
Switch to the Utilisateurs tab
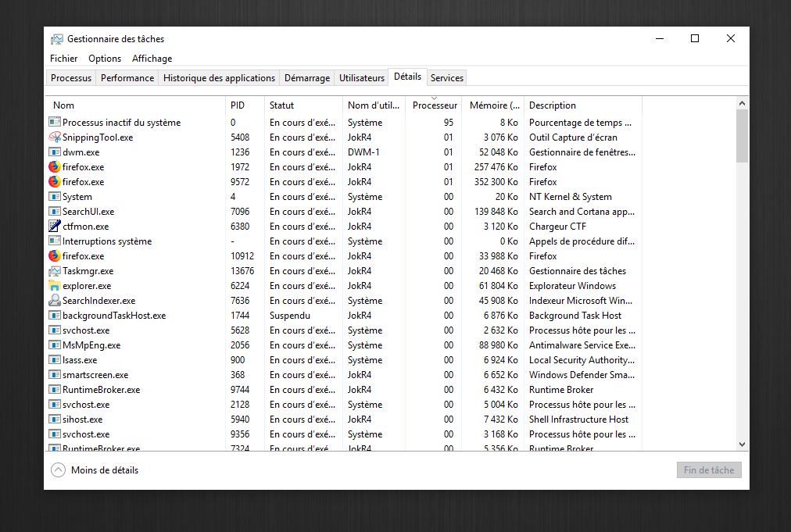coord(362,78)
